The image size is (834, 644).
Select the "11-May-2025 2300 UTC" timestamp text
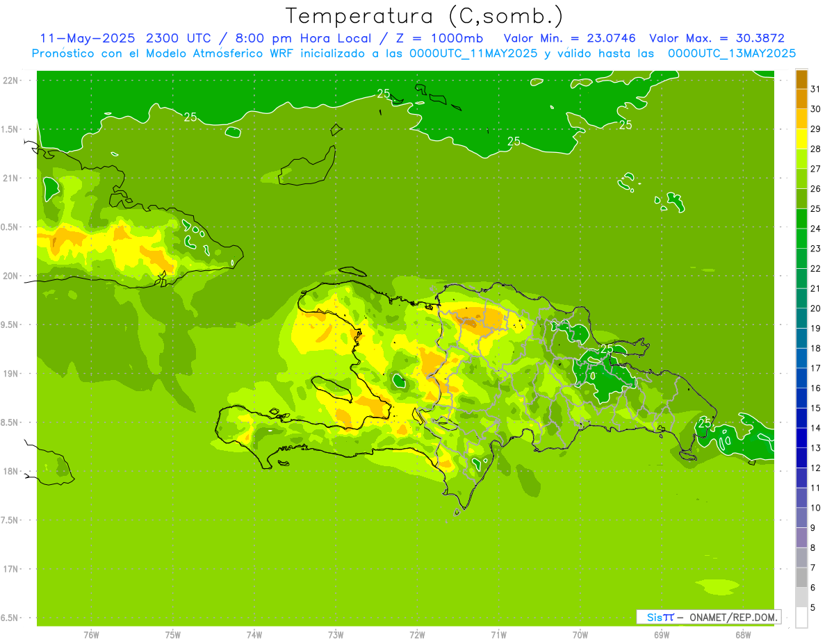(122, 38)
